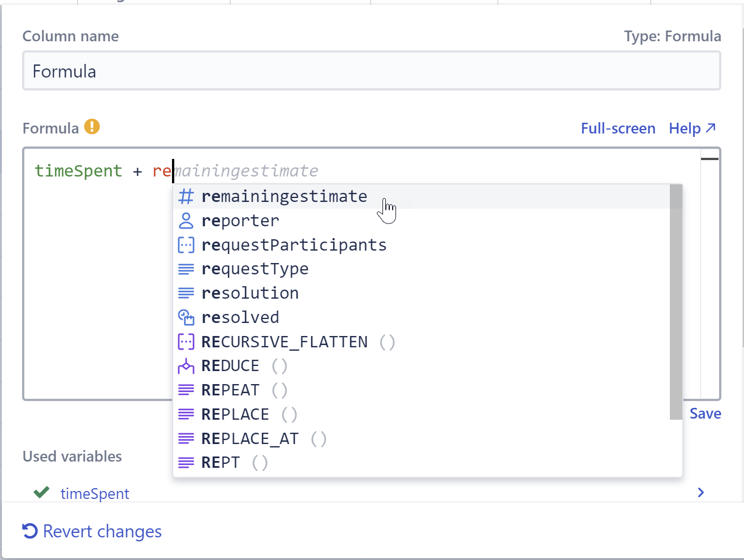Click the purple lines icon beside REPLACE_AT
744x560 pixels.
[x=186, y=438]
